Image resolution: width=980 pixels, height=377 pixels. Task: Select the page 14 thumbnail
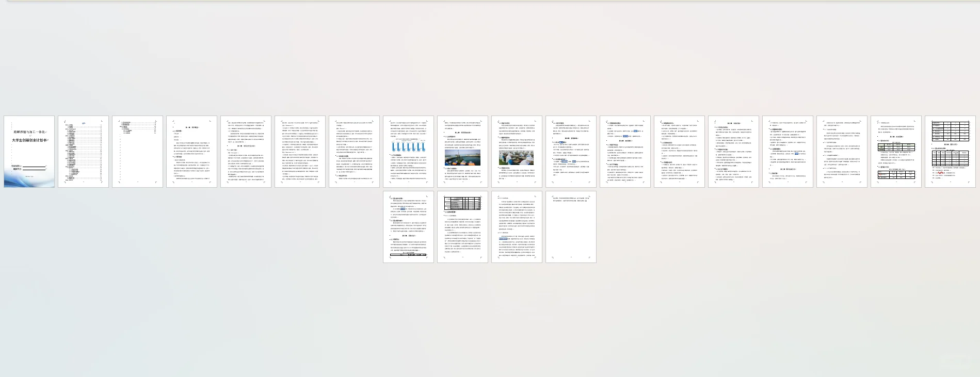click(734, 152)
